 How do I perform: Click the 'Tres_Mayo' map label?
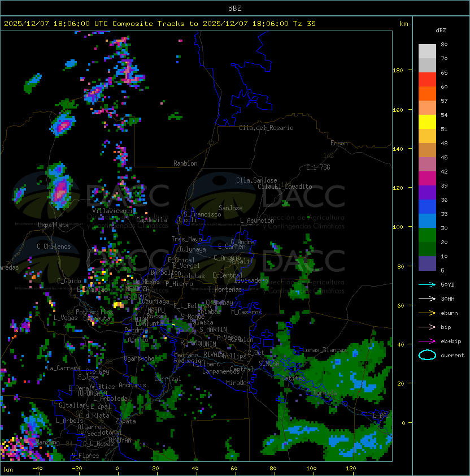click(186, 239)
